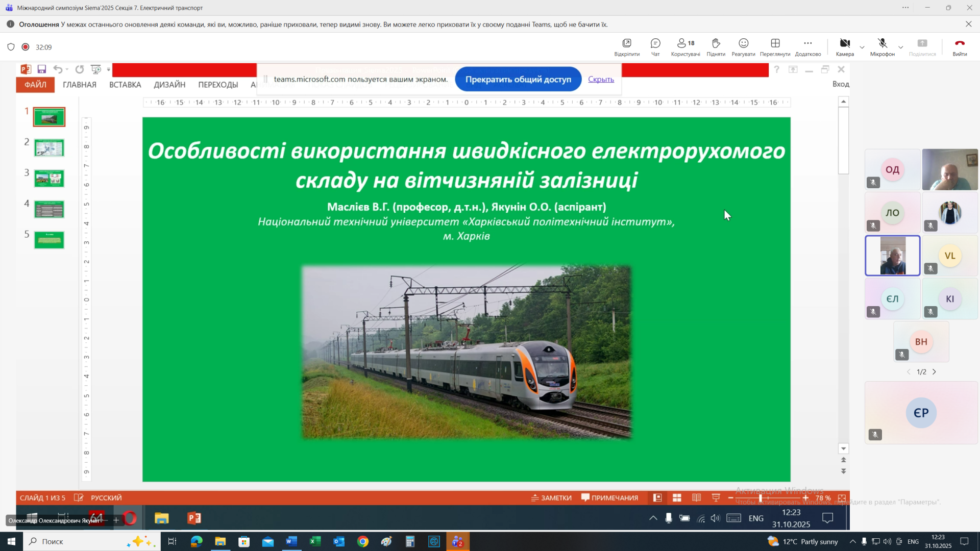
Task: Expand the camera options dropdown arrow
Action: click(x=862, y=47)
